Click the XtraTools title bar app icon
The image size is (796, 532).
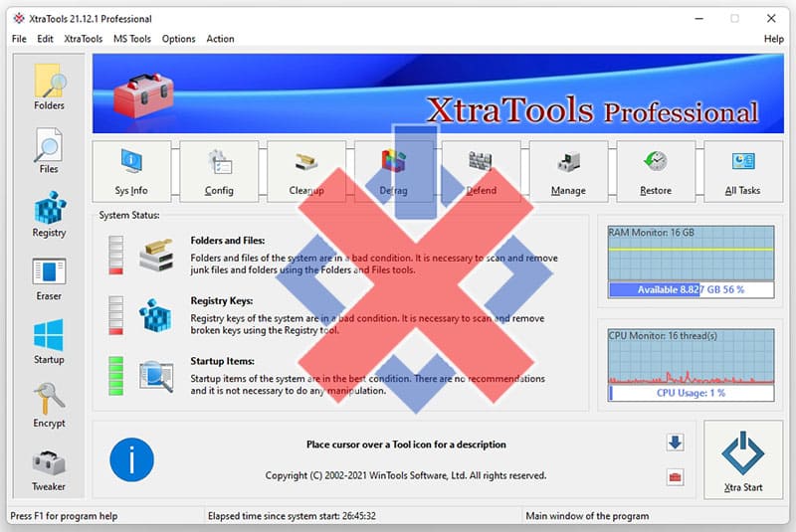19,19
